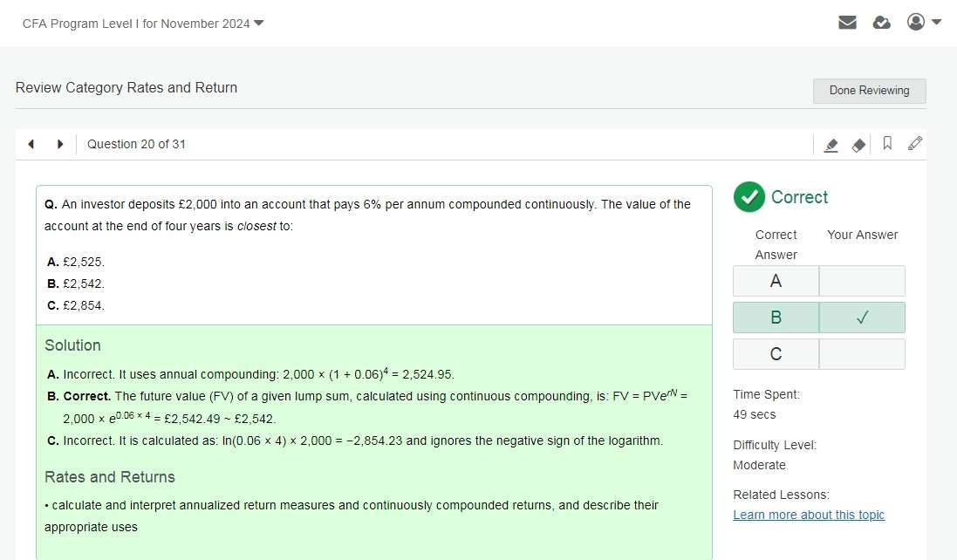Open the user profile account icon

[x=915, y=22]
